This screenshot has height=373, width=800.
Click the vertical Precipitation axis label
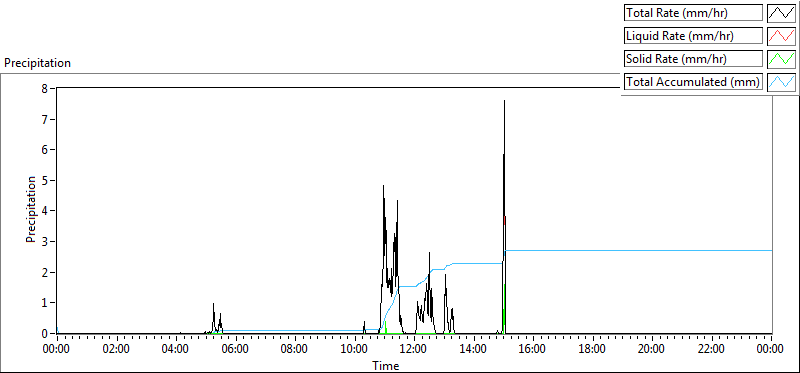pos(31,209)
